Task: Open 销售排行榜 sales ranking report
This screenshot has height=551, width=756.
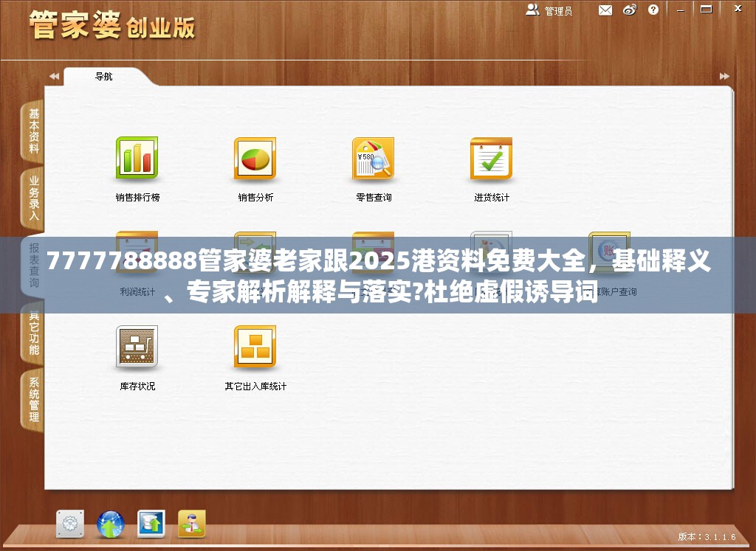Action: point(137,158)
